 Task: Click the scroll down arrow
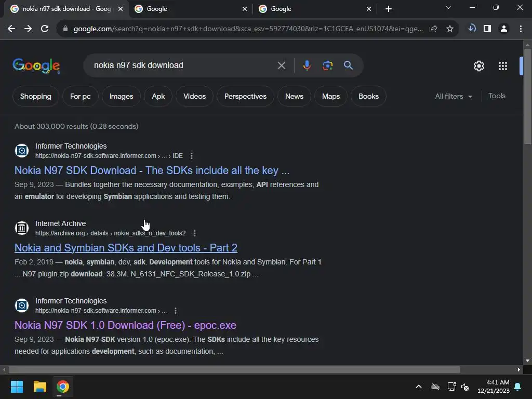pyautogui.click(x=527, y=361)
